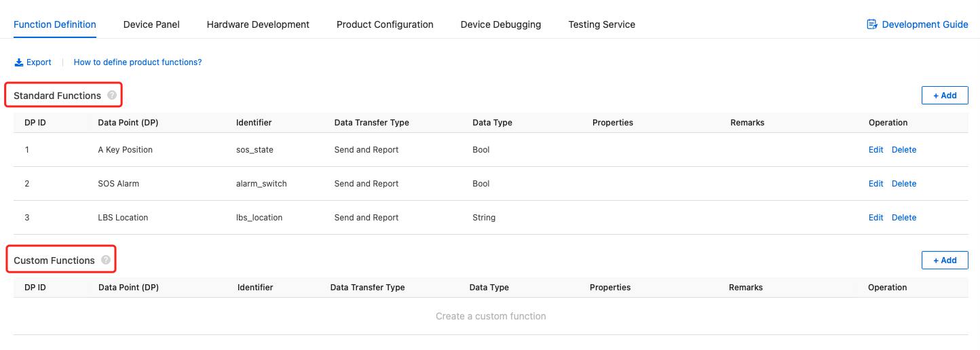
Task: Edit the LBS Location data point
Action: (x=876, y=218)
